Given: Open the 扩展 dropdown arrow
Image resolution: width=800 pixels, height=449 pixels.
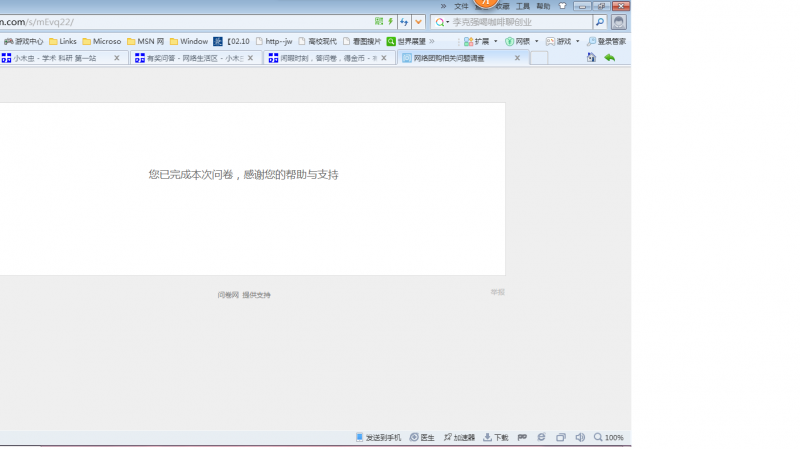Looking at the screenshot, I should click(495, 41).
